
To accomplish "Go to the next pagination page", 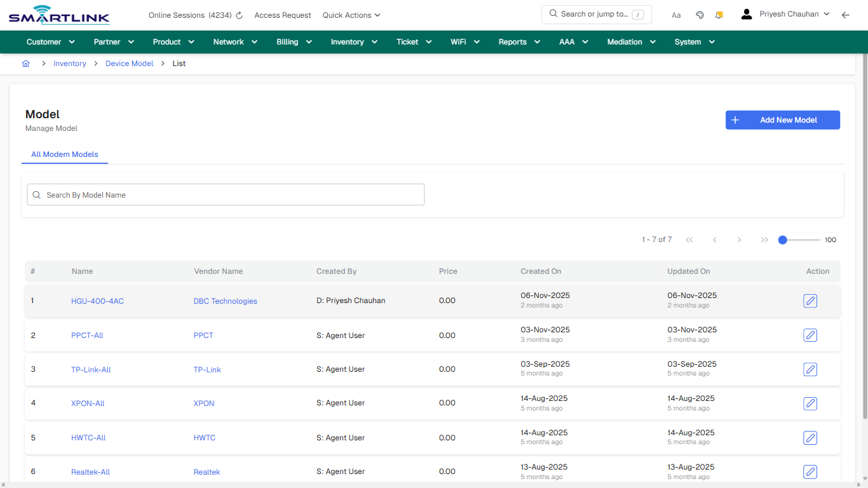I will point(740,240).
